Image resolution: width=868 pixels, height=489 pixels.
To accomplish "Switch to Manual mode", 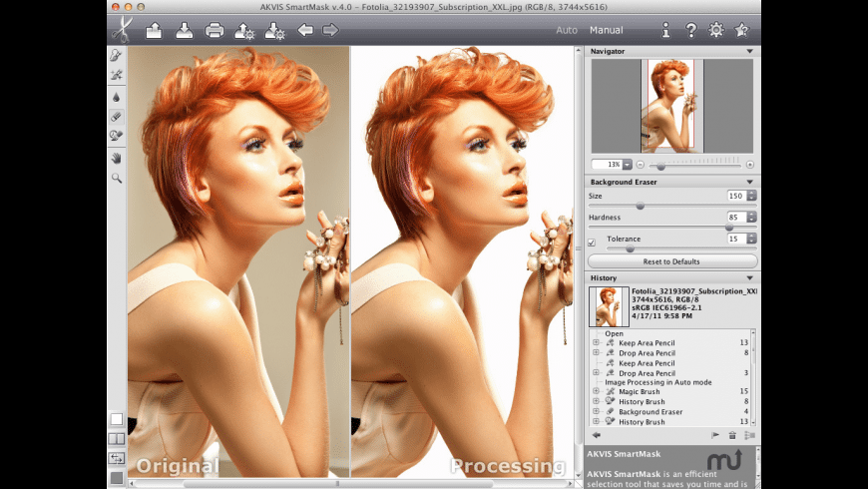I will tap(607, 30).
